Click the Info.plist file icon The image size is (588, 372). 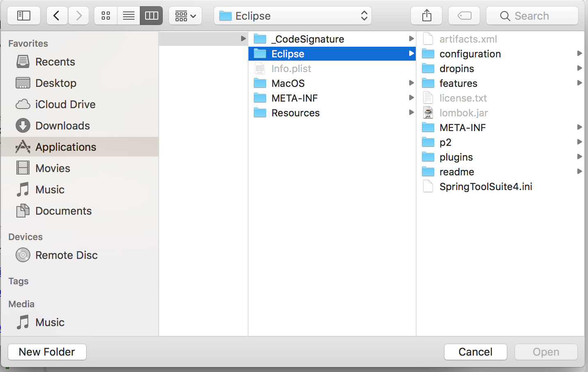pos(260,68)
